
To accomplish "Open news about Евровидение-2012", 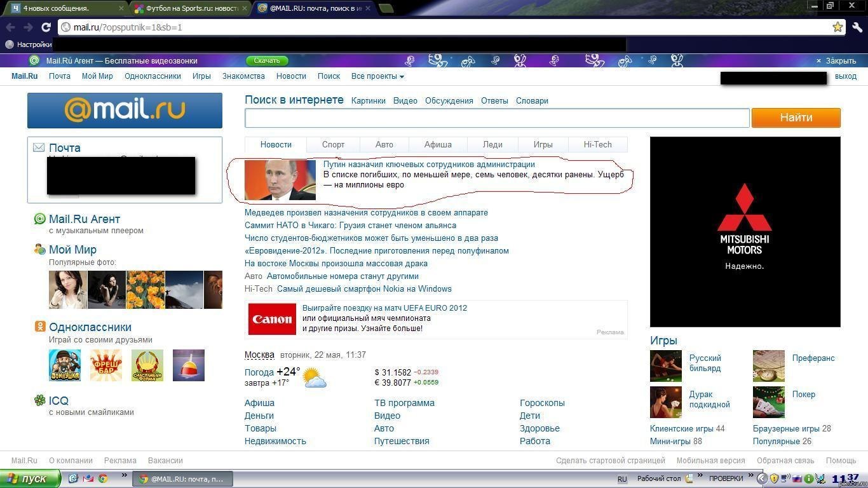I will pyautogui.click(x=377, y=250).
